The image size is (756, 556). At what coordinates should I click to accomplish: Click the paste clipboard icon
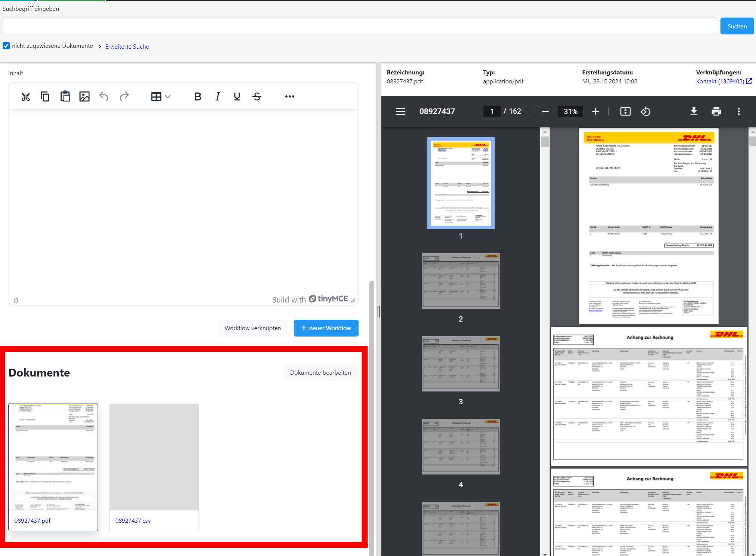(x=65, y=96)
